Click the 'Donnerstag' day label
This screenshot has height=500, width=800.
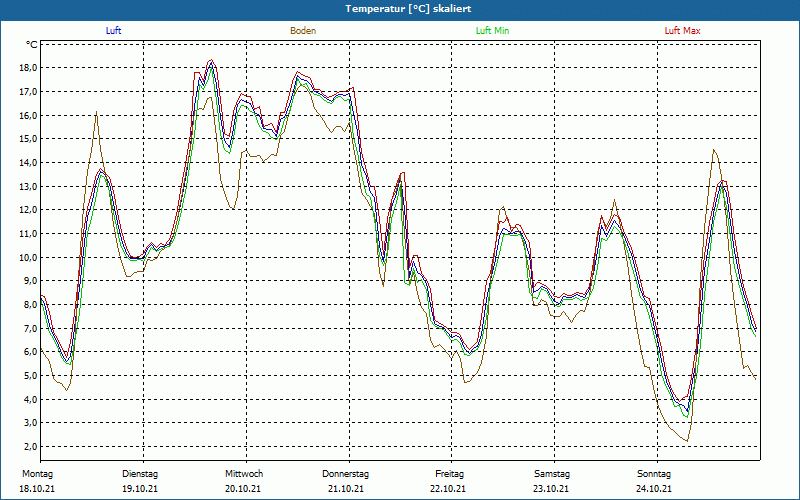(x=345, y=474)
